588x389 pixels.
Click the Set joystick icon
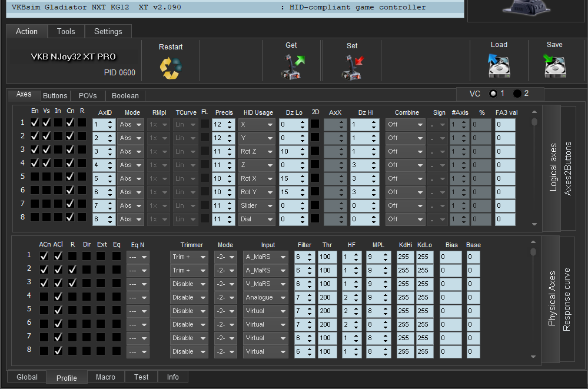353,67
